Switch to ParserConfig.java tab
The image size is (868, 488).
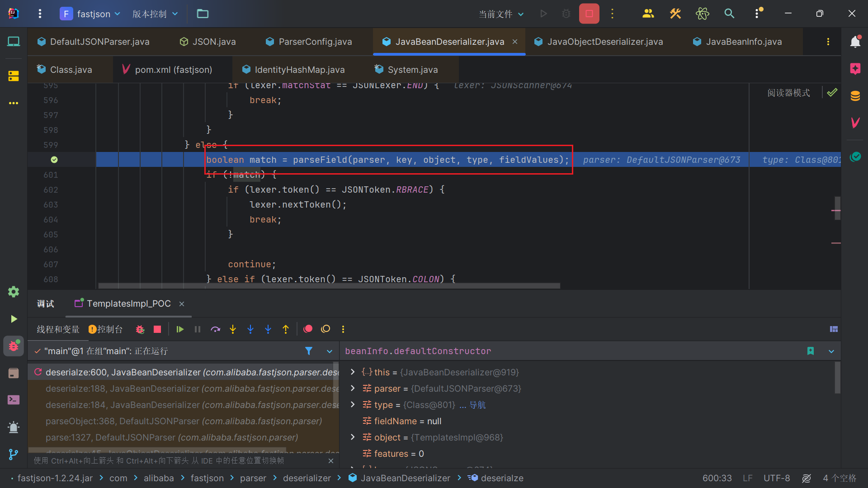click(308, 42)
